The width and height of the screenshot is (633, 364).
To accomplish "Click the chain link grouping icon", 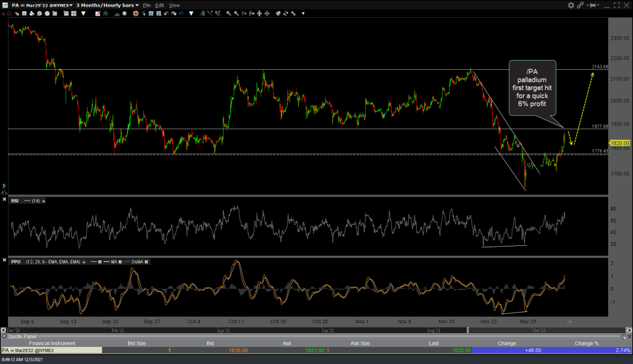I will (x=580, y=5).
